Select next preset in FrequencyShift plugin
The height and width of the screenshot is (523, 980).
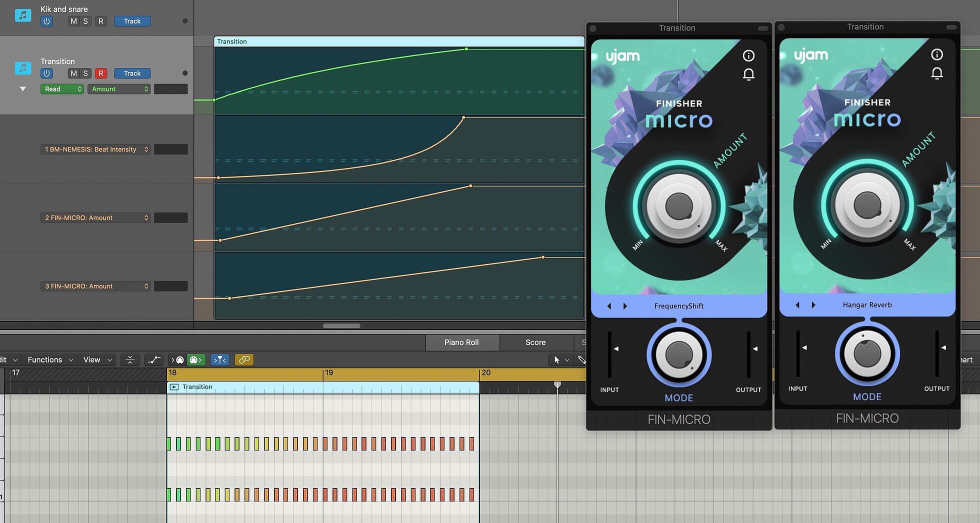coord(625,306)
